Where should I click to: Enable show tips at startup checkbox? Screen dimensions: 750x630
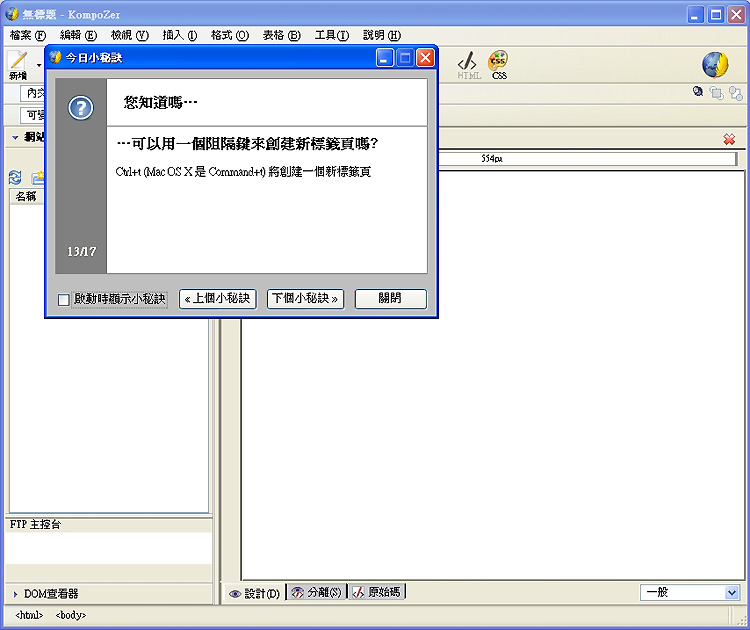pos(63,299)
